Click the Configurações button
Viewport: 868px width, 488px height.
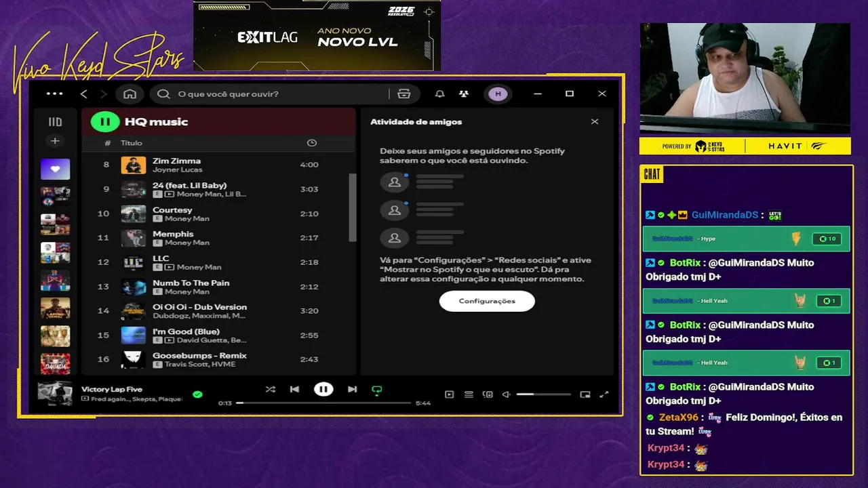(x=487, y=301)
